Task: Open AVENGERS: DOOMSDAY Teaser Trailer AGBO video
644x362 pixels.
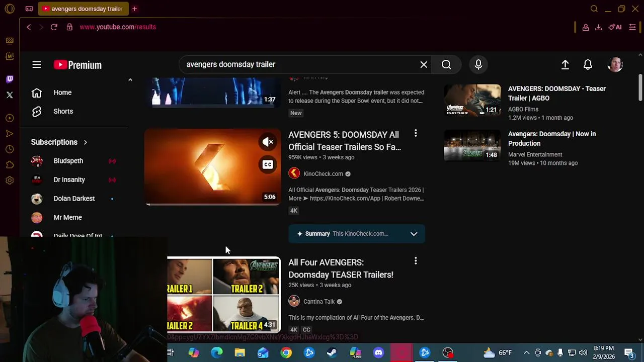Action: [557, 94]
